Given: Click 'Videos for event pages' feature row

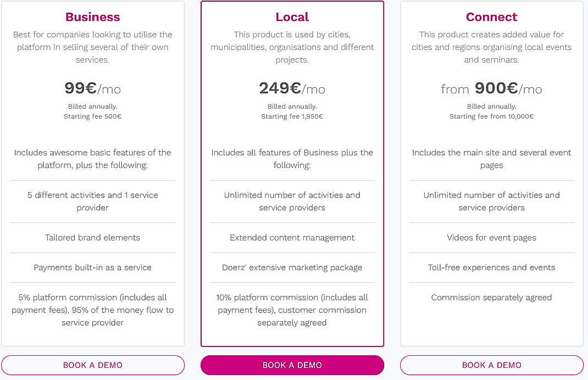Looking at the screenshot, I should point(491,237).
